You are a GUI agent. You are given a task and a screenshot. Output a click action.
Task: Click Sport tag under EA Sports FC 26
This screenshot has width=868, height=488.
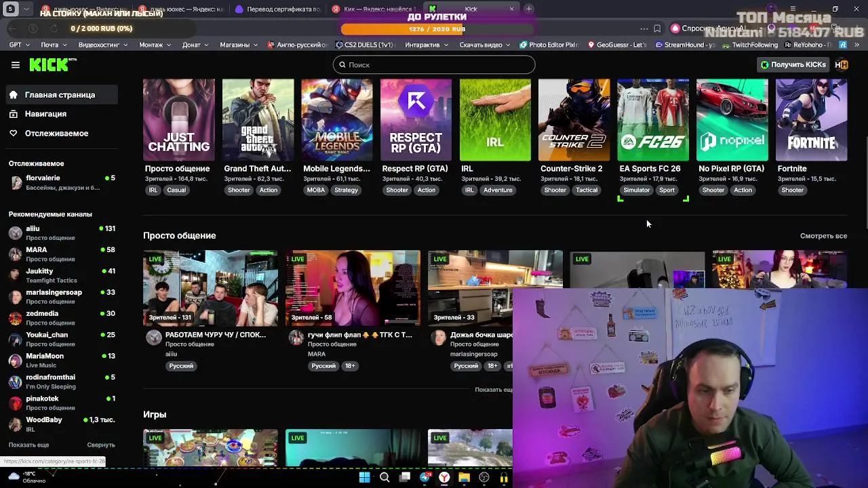point(667,190)
